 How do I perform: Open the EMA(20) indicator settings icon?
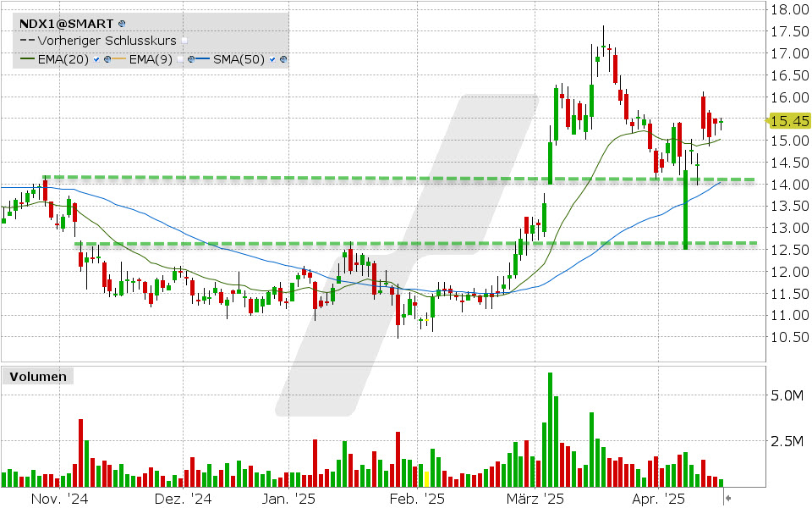pos(107,59)
